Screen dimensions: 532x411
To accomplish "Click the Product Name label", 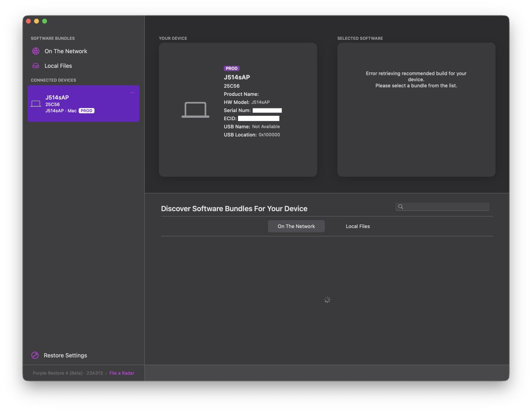I will [x=241, y=94].
